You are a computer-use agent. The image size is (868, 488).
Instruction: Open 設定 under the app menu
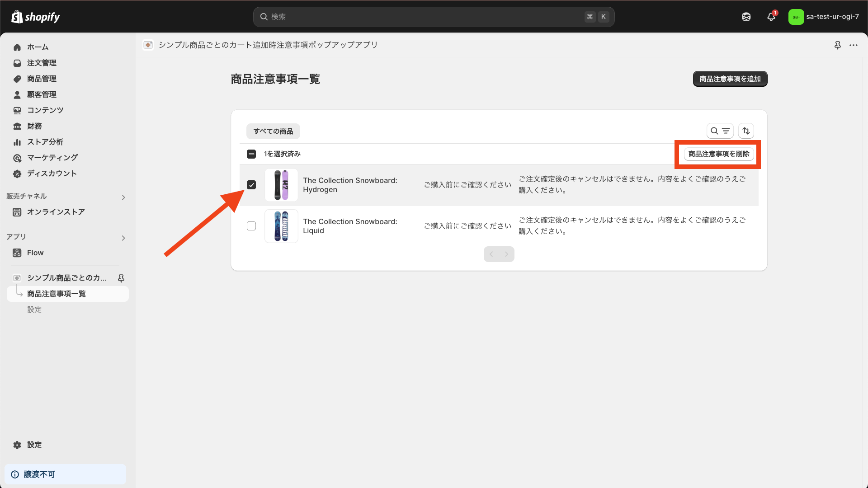click(x=34, y=309)
